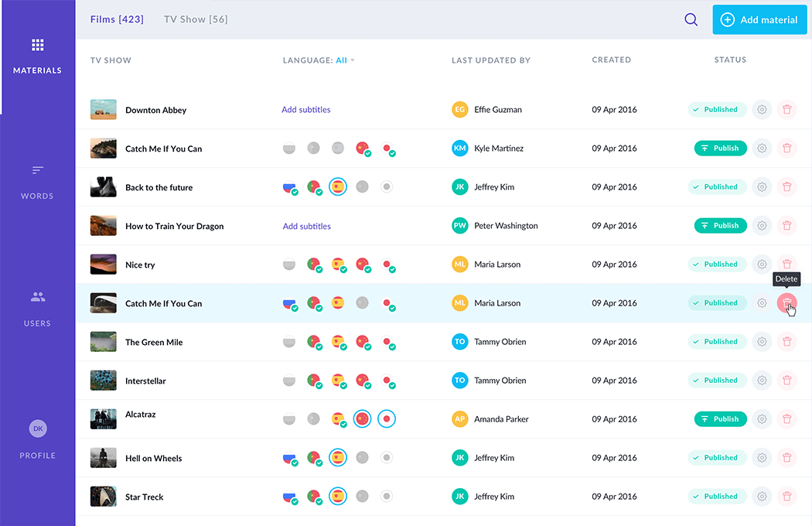Open the search magnifier icon

691,20
